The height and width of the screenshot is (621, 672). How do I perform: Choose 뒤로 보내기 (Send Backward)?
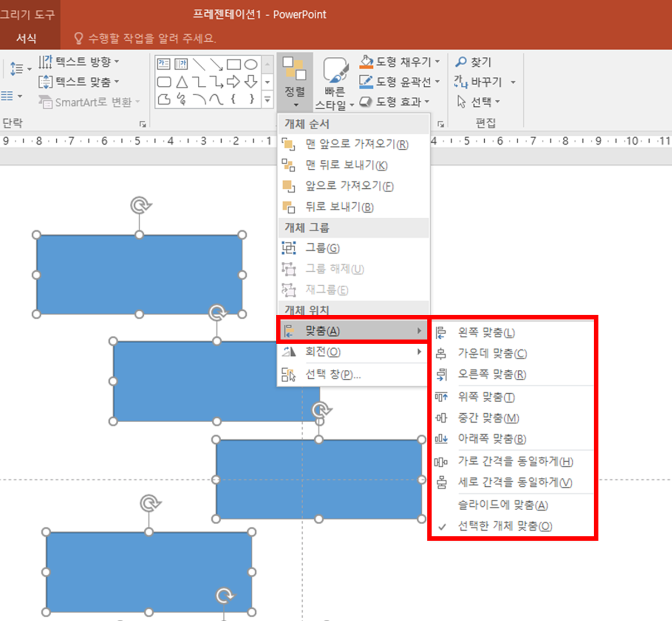[353, 207]
